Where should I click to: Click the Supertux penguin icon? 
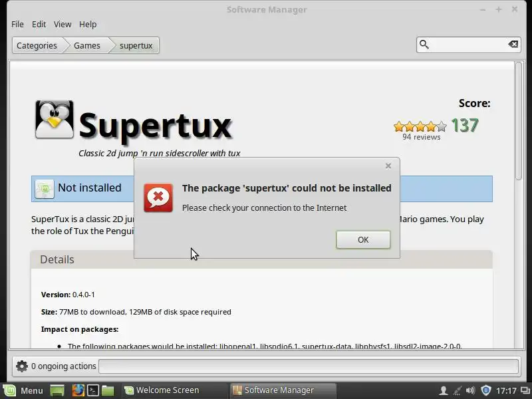[55, 119]
